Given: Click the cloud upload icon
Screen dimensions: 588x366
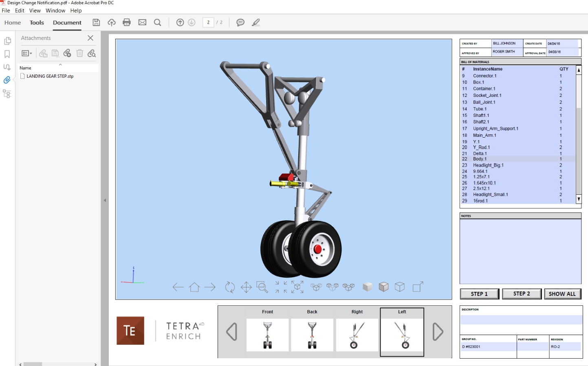Looking at the screenshot, I should pyautogui.click(x=112, y=22).
